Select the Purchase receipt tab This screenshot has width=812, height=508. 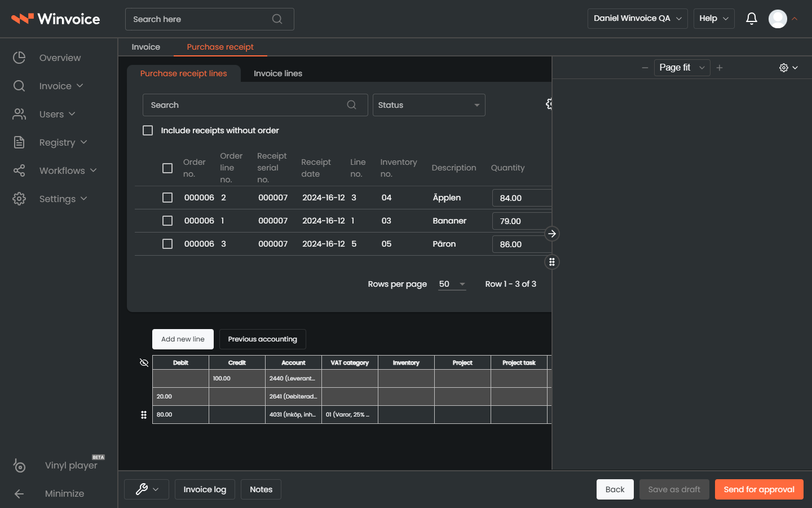point(220,47)
